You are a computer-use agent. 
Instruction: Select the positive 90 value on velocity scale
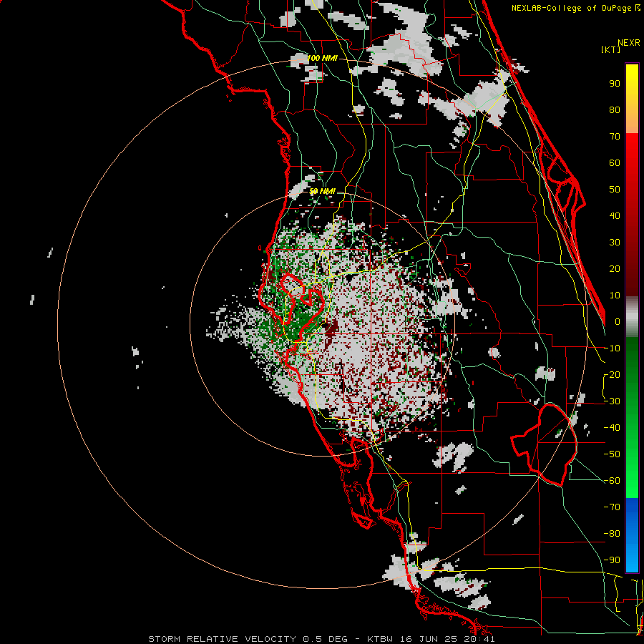[x=615, y=84]
